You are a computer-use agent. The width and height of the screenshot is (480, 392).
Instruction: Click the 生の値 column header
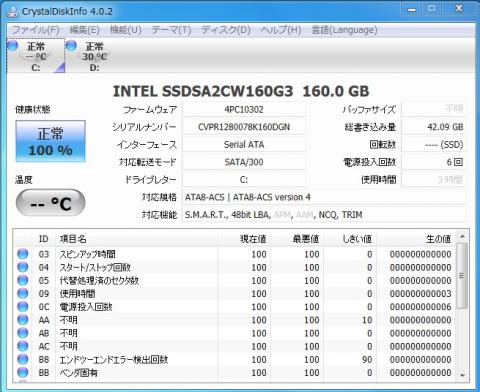416,239
